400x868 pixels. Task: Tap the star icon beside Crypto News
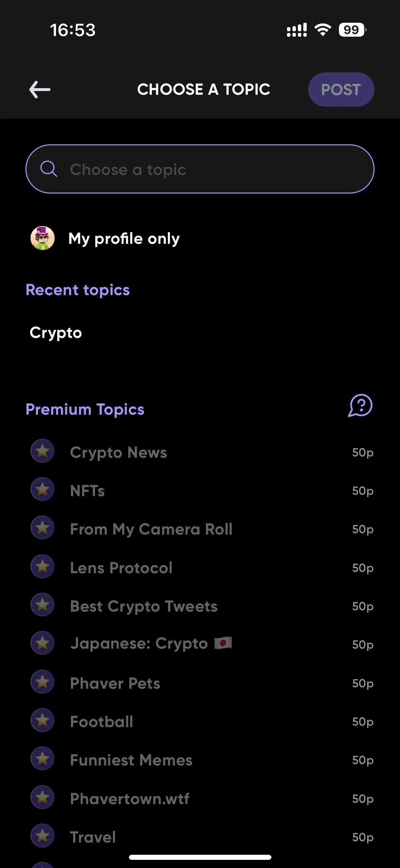(x=42, y=451)
